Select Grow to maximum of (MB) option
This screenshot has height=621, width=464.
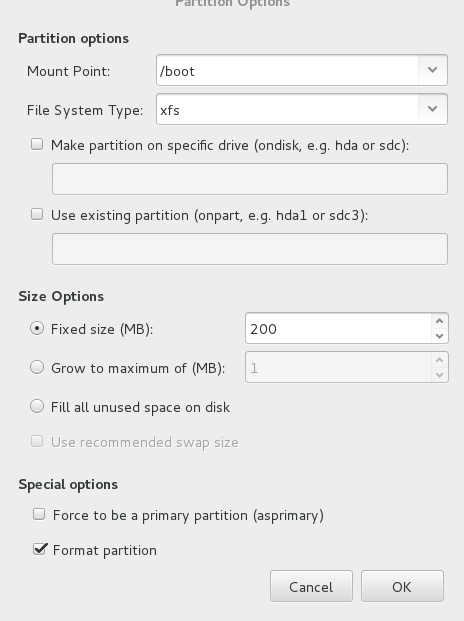click(37, 367)
